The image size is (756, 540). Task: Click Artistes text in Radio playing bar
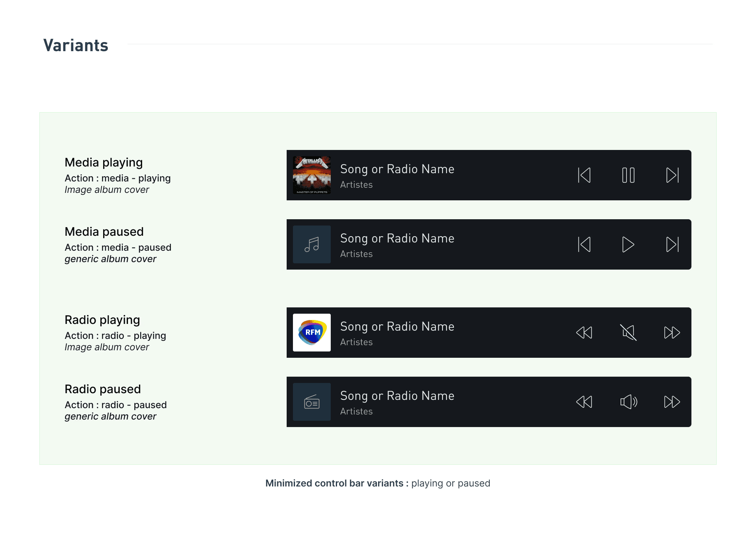pos(356,342)
